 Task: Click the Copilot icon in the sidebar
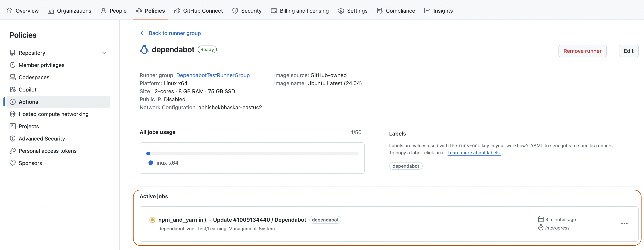point(13,89)
